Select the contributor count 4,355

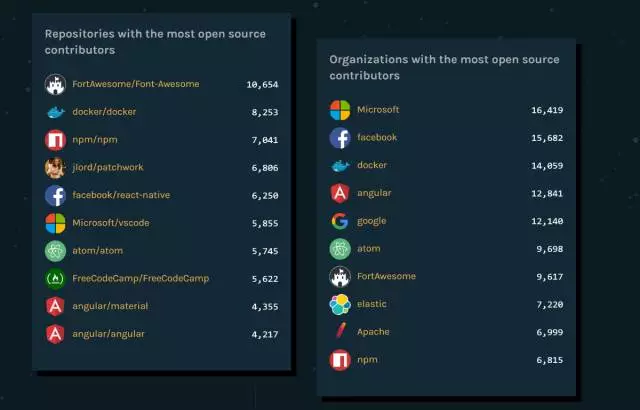(265, 306)
